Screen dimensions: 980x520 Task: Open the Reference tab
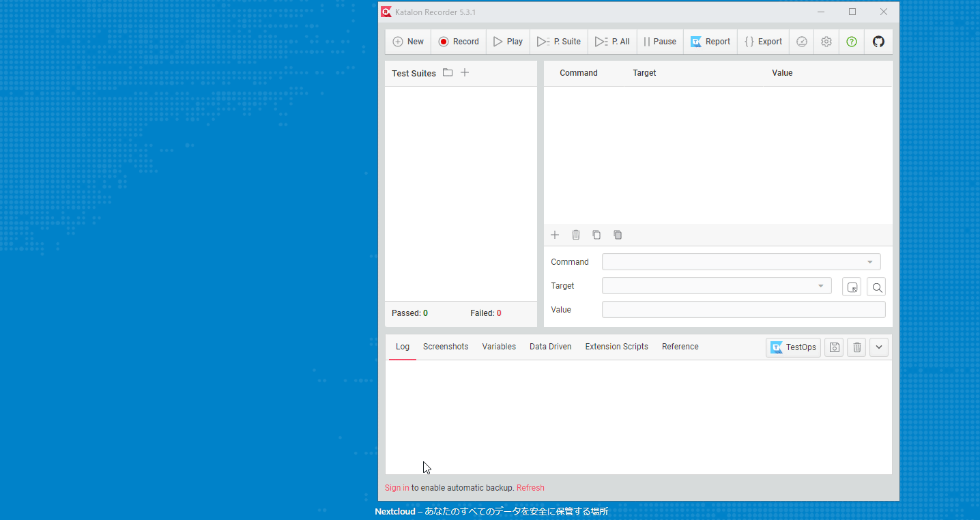click(x=680, y=347)
